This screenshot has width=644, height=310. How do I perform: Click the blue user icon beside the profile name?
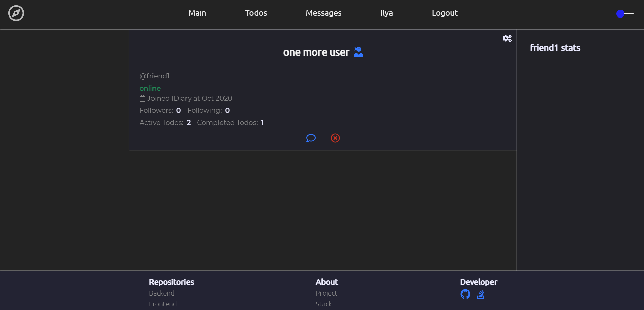point(359,52)
